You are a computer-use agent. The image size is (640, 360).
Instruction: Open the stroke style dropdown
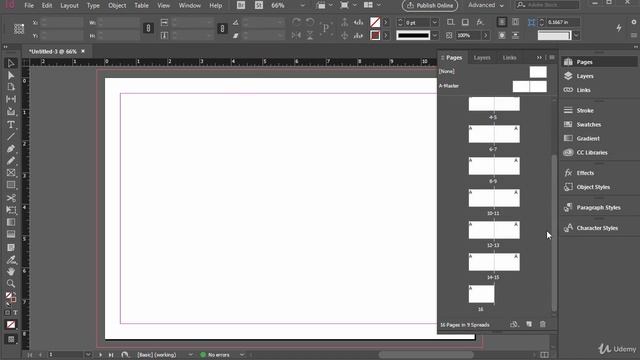[435, 36]
